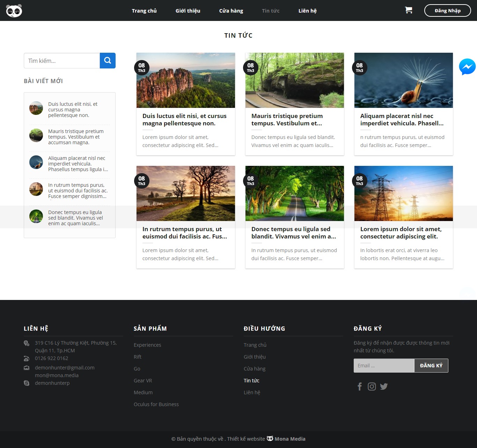Open Cửa hàng in footer navigation
Viewport: 477px width, 448px height.
click(x=255, y=369)
